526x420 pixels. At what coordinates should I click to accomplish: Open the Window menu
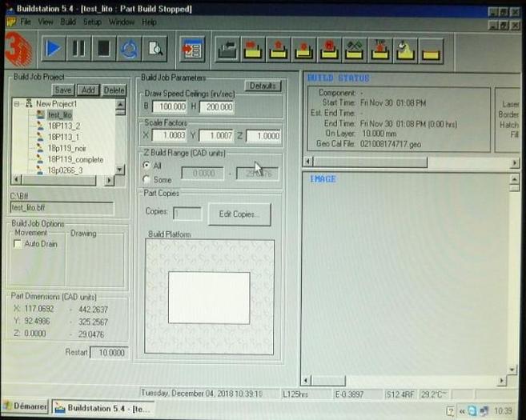point(122,22)
